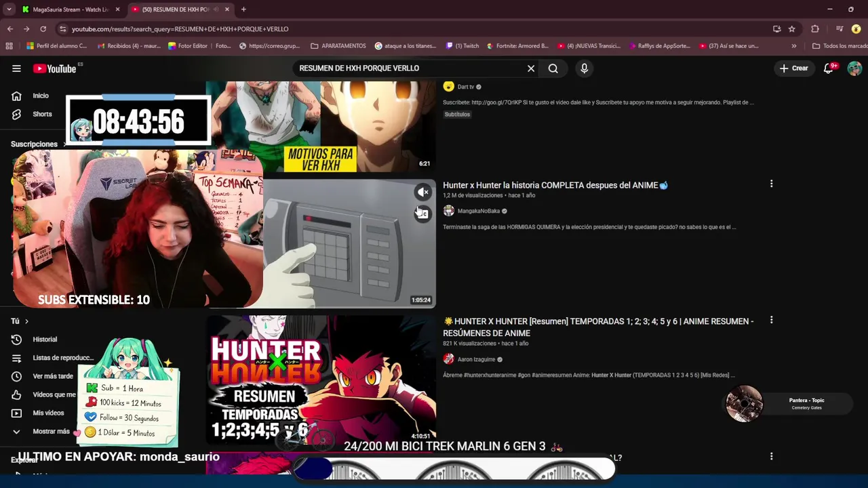Open the media control icon in the browser toolbar
This screenshot has height=488, width=868.
click(x=840, y=29)
